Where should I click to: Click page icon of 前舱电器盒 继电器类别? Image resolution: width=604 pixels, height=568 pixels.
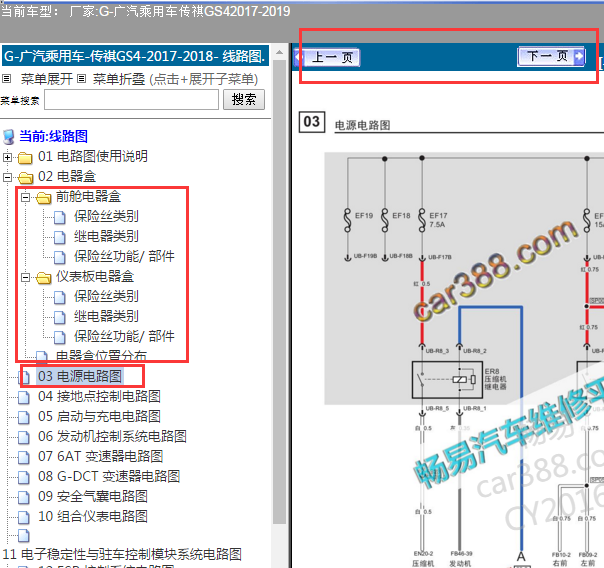(59, 238)
